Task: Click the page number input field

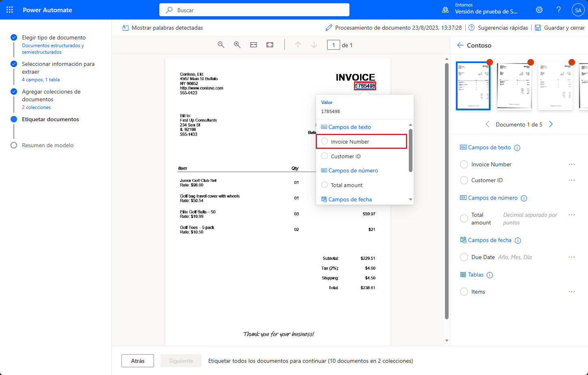Action: 334,45
